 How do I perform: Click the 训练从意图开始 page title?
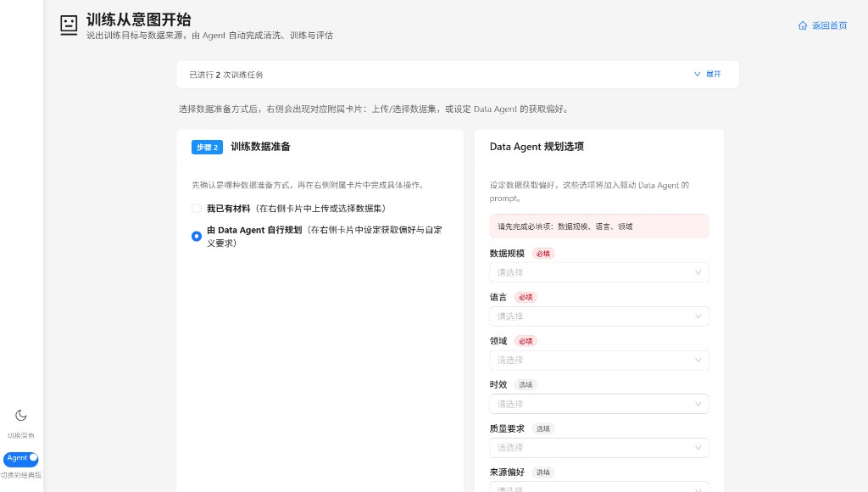point(138,20)
